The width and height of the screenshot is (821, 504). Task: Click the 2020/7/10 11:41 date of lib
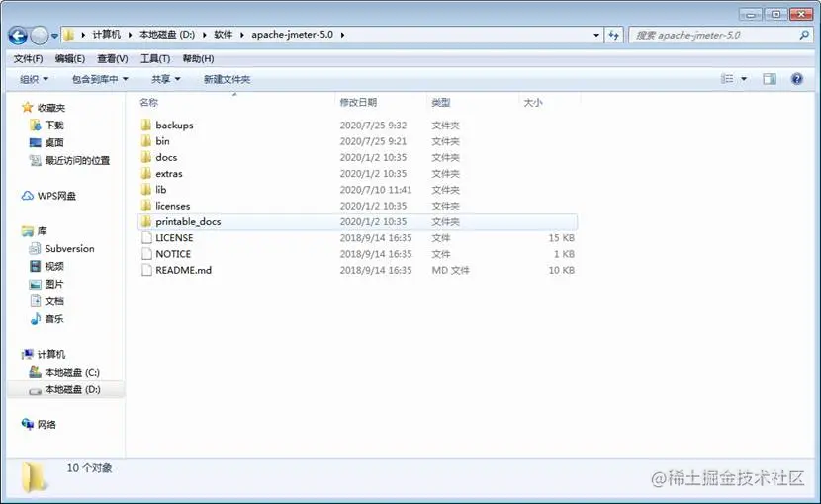(376, 190)
